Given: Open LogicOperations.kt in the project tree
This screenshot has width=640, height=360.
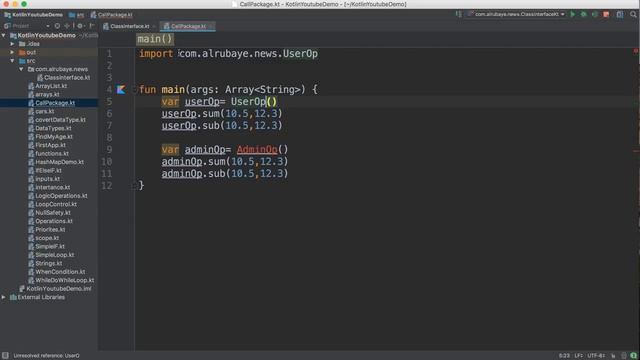Looking at the screenshot, I should 58,196.
